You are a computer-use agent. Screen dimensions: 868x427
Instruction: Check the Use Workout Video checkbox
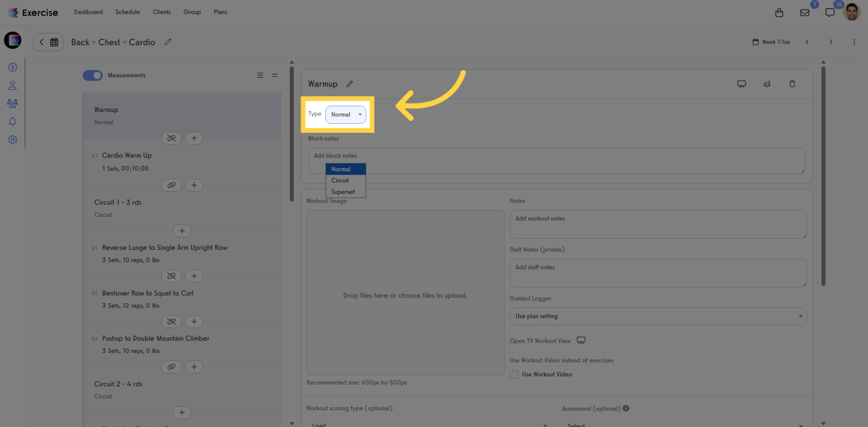pyautogui.click(x=514, y=375)
